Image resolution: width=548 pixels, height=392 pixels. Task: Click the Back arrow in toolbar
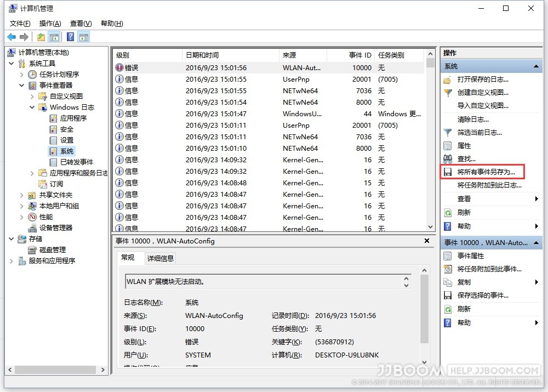coord(12,37)
